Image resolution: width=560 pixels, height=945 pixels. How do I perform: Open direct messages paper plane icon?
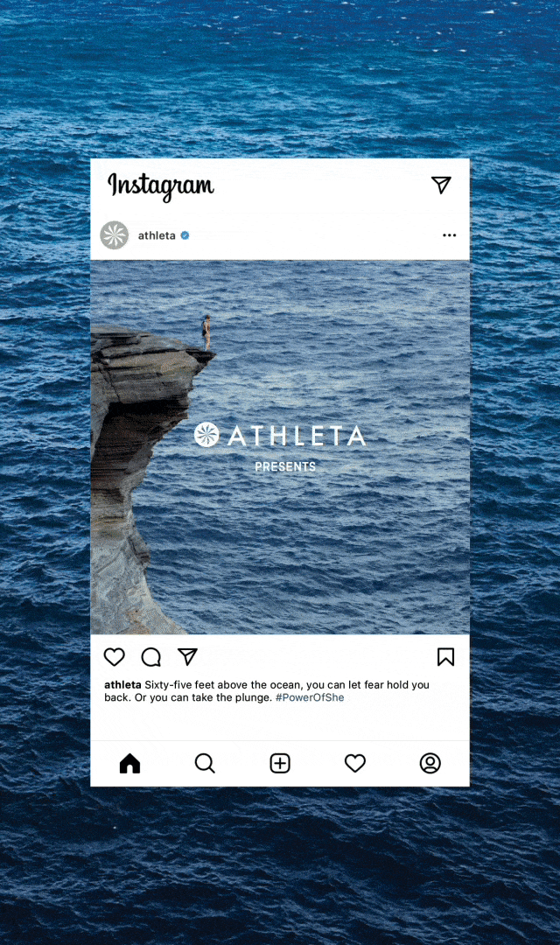pos(441,185)
